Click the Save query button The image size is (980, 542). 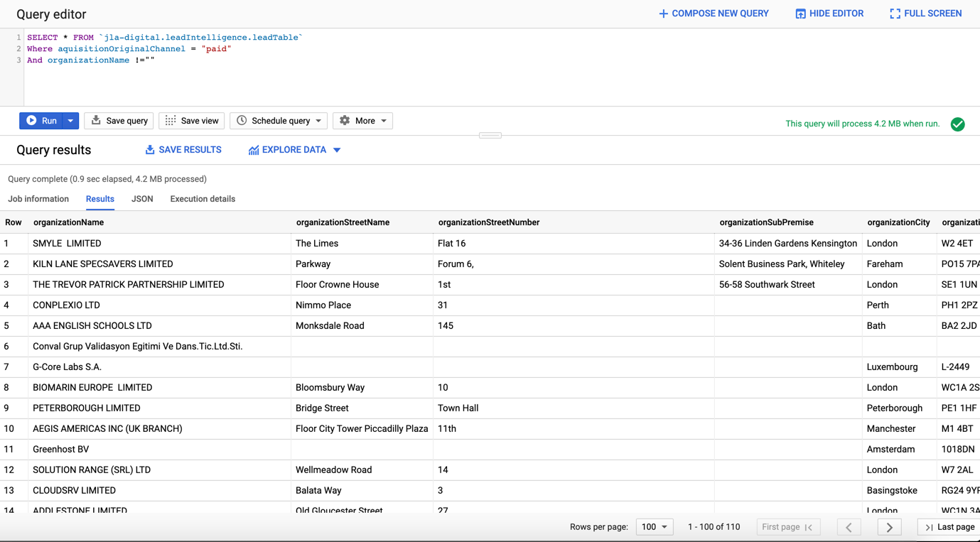pyautogui.click(x=119, y=121)
